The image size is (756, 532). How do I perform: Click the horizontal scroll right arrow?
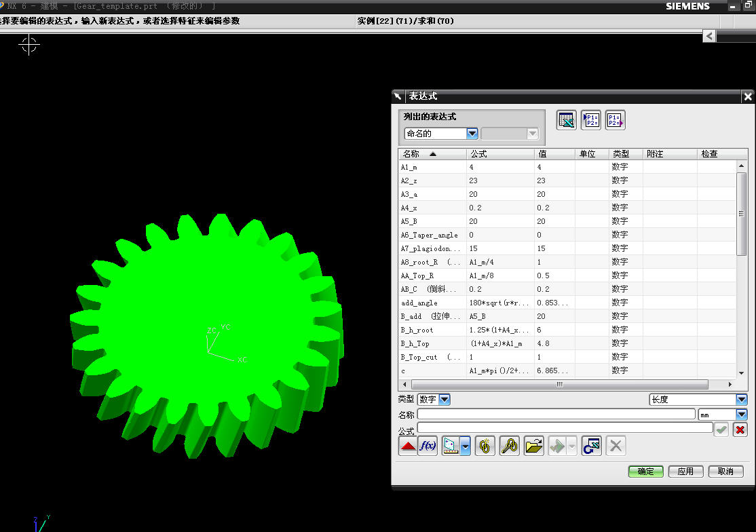click(x=730, y=384)
